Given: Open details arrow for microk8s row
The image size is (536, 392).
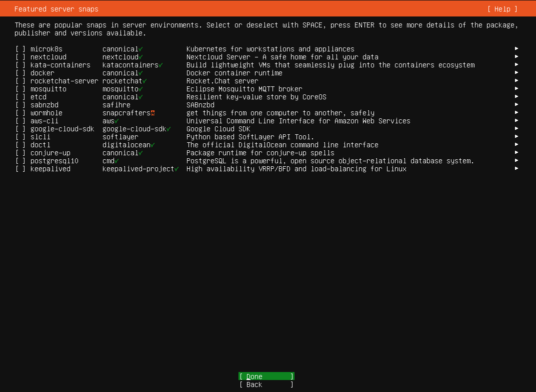Looking at the screenshot, I should coord(516,48).
